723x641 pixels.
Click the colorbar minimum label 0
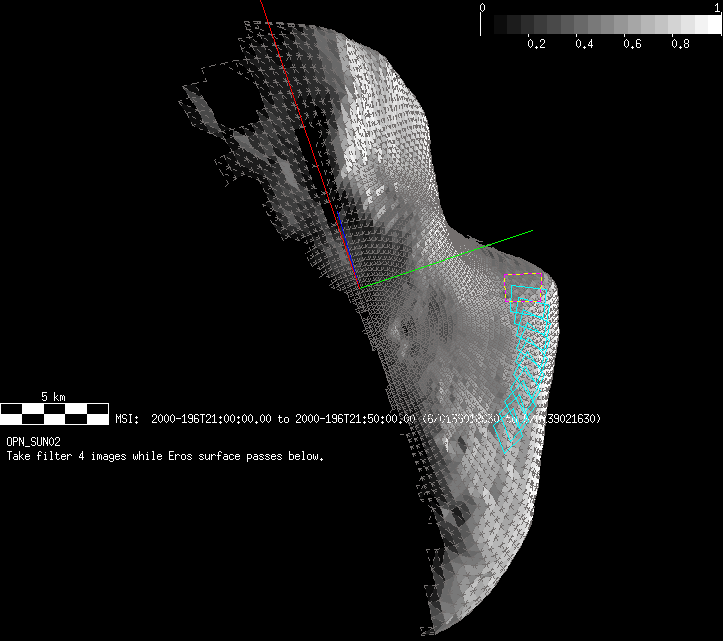pyautogui.click(x=483, y=7)
